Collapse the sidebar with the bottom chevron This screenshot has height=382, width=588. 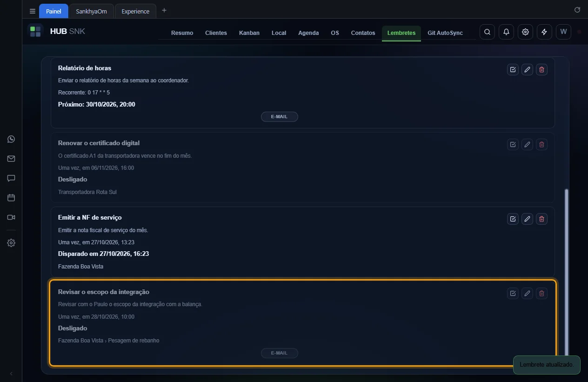[11, 373]
